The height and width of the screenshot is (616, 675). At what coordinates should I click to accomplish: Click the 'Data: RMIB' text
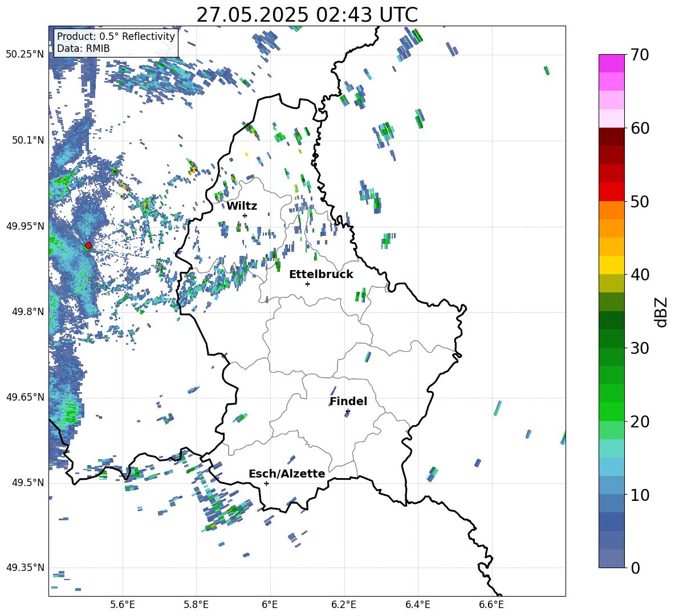83,48
